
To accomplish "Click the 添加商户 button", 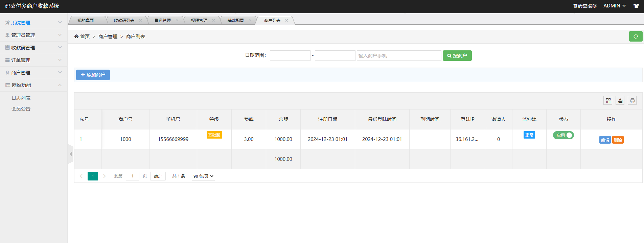I will [x=93, y=75].
